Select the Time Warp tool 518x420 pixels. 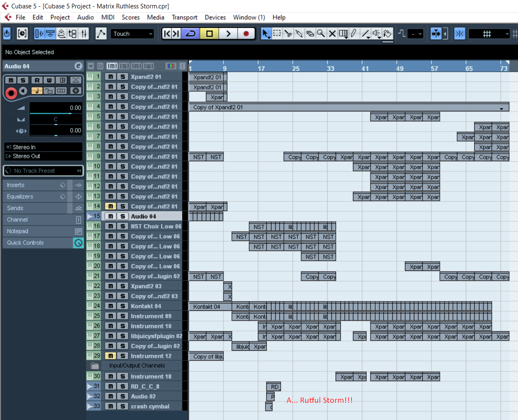click(343, 34)
